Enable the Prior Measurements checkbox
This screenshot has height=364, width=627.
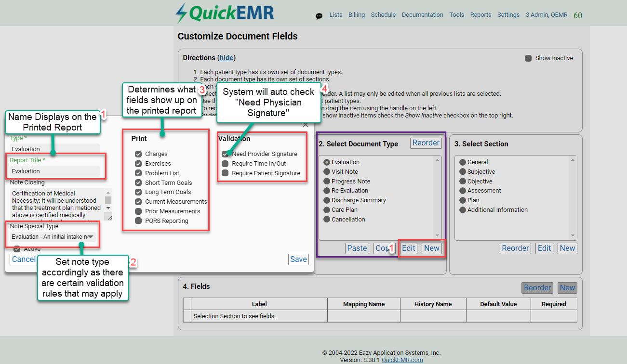(139, 211)
